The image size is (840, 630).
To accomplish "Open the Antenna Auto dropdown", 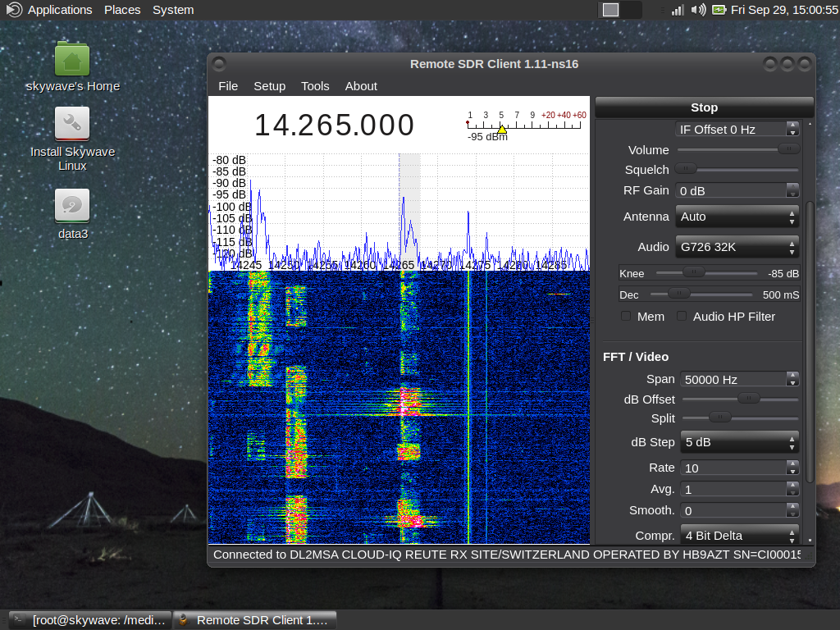I will point(737,217).
